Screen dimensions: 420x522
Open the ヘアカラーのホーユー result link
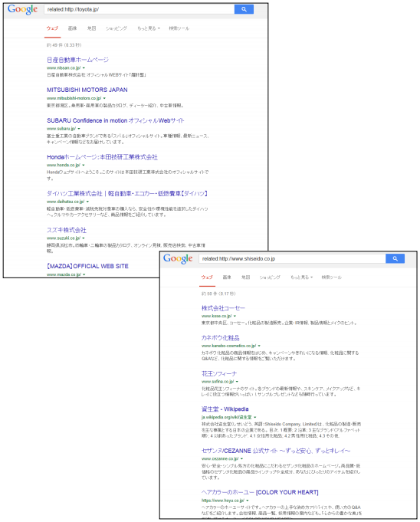[x=260, y=492]
